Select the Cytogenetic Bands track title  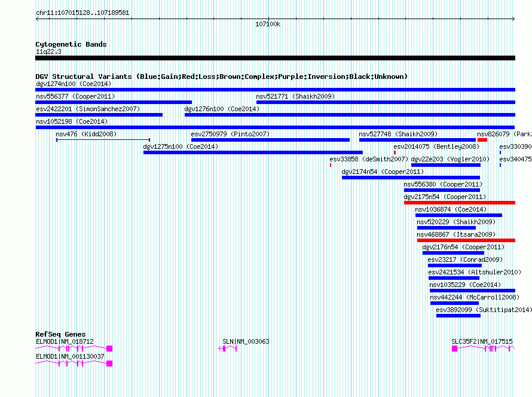click(71, 44)
